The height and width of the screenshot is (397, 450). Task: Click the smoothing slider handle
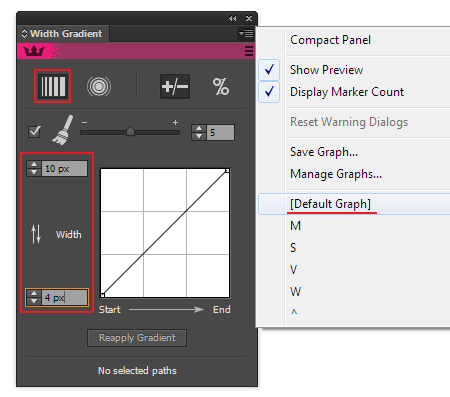coord(130,131)
